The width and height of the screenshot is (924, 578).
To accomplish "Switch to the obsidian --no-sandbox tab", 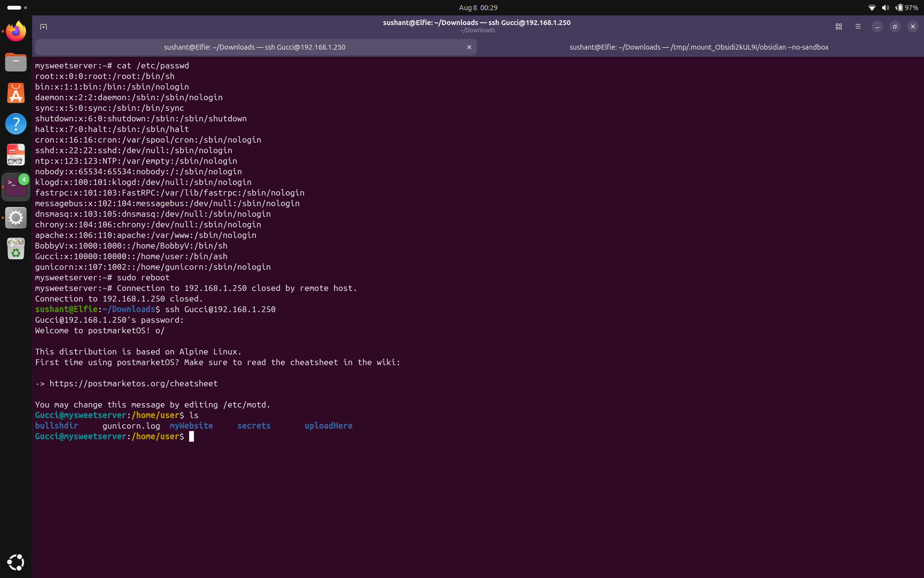I will (x=699, y=47).
